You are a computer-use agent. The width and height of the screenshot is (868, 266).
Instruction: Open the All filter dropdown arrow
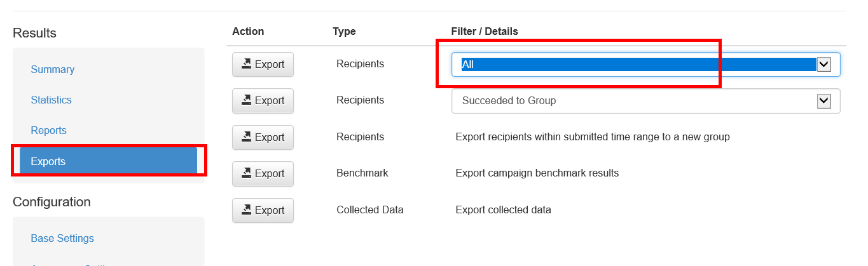(824, 64)
